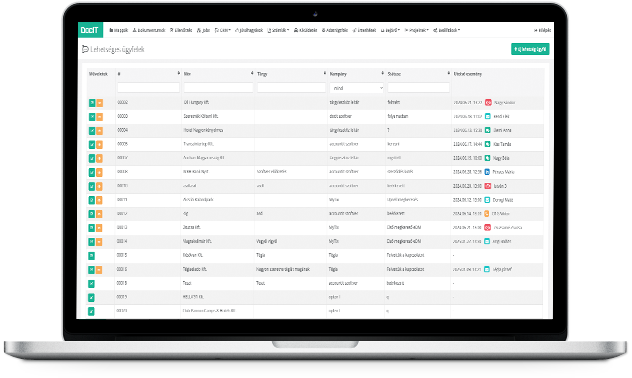Click the DocIT logo in the navbar
This screenshot has height=378, width=632.
coord(90,30)
